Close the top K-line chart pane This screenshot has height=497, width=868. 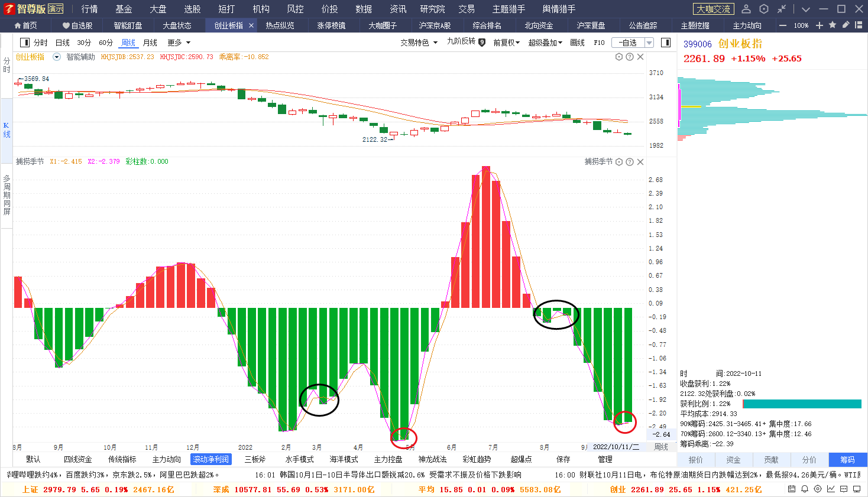pyautogui.click(x=640, y=57)
